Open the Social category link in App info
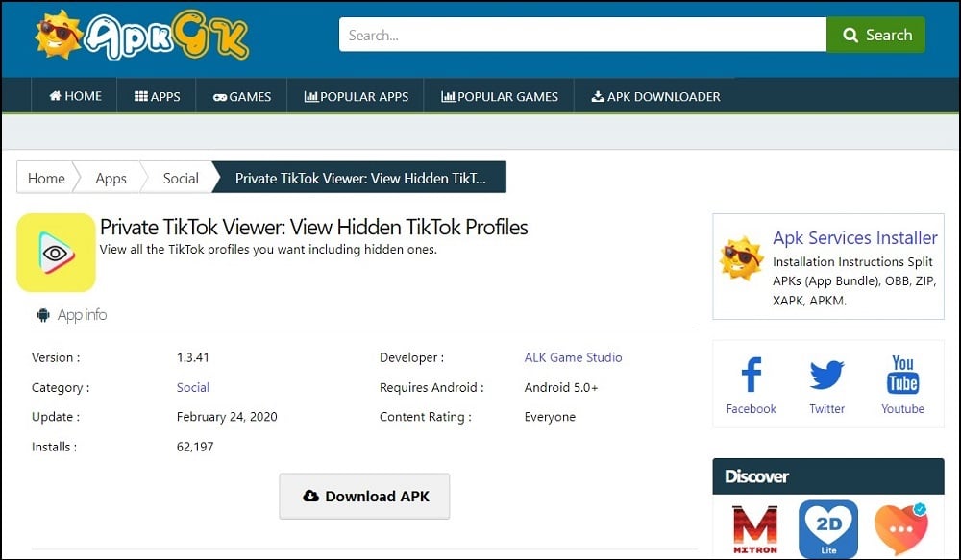The width and height of the screenshot is (961, 560). coord(193,387)
